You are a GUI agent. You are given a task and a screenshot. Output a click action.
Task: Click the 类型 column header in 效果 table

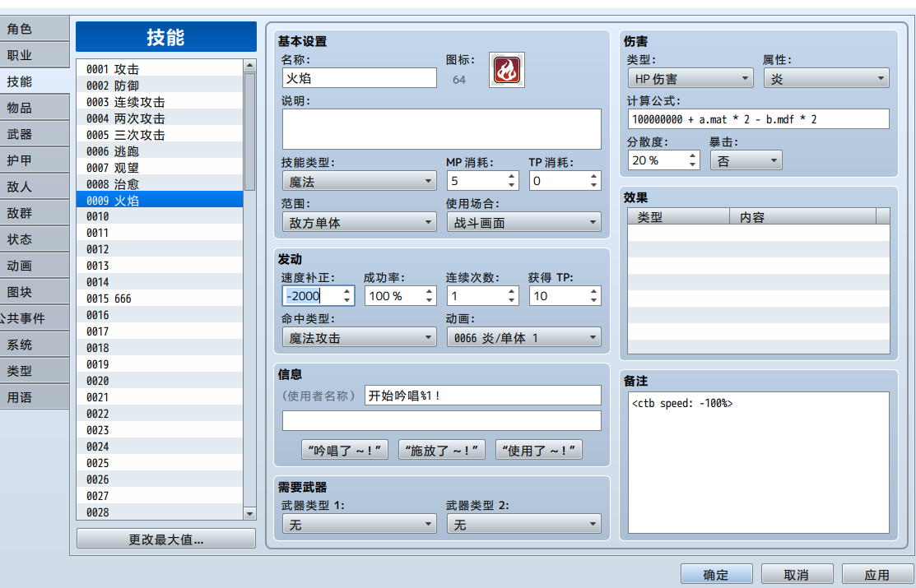click(679, 216)
